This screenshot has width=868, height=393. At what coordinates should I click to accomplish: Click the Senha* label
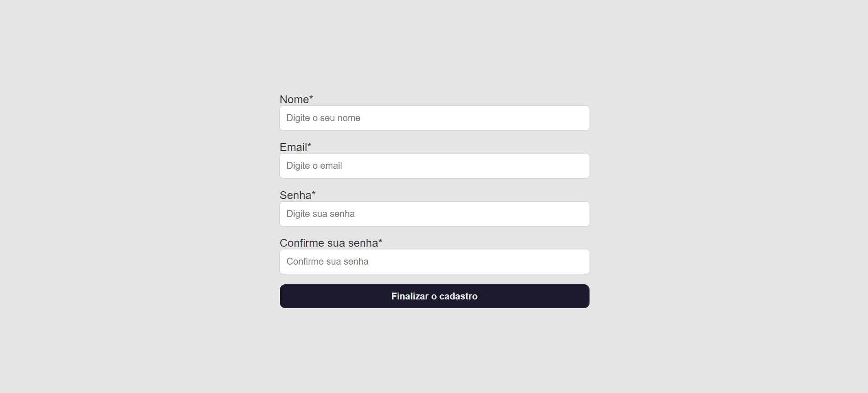(x=297, y=195)
